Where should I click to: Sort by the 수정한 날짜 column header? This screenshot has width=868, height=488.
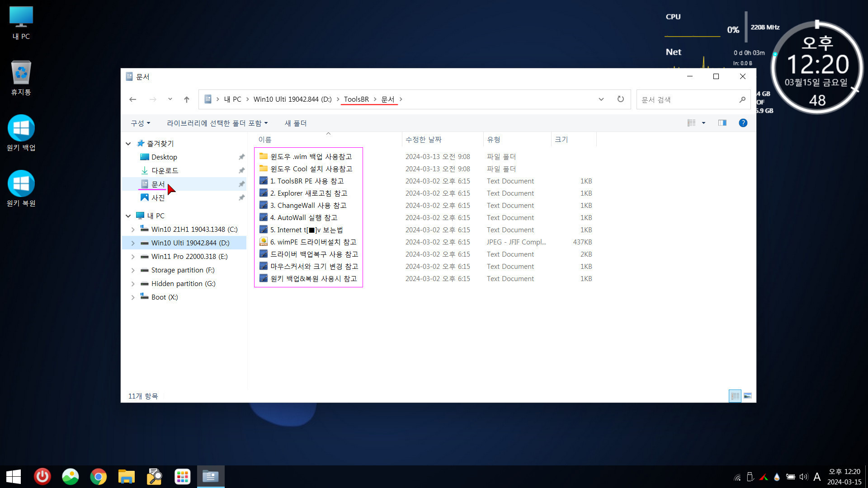tap(442, 140)
